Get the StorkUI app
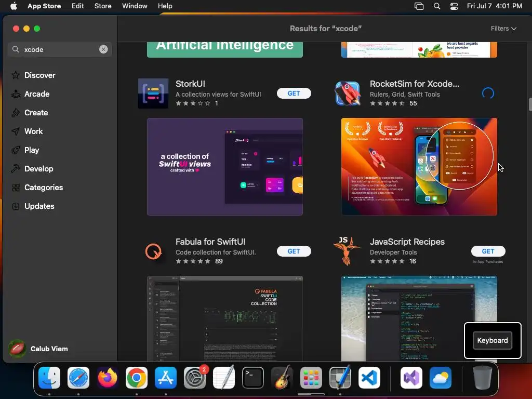The width and height of the screenshot is (532, 399). pos(294,94)
